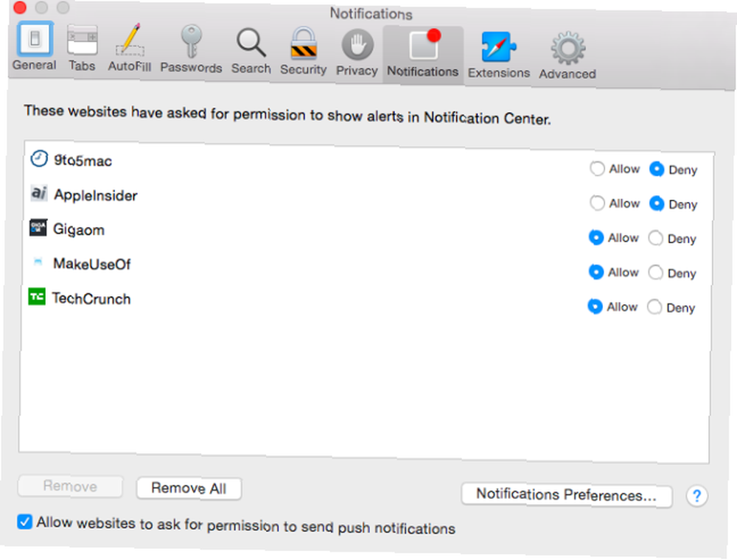Open the Extensions puzzle pane
The width and height of the screenshot is (737, 560).
pos(499,55)
